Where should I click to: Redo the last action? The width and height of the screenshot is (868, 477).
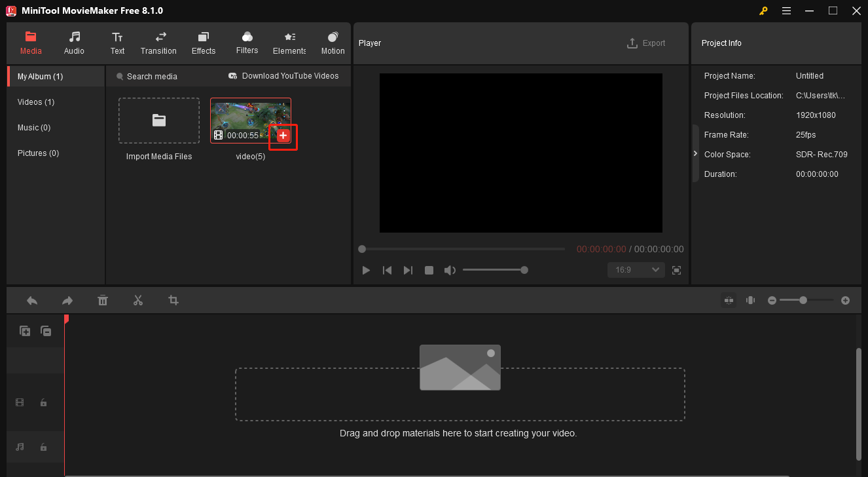[x=67, y=300]
